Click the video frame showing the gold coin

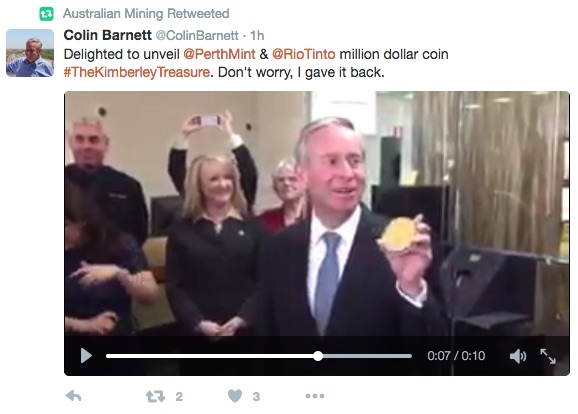coord(317,213)
